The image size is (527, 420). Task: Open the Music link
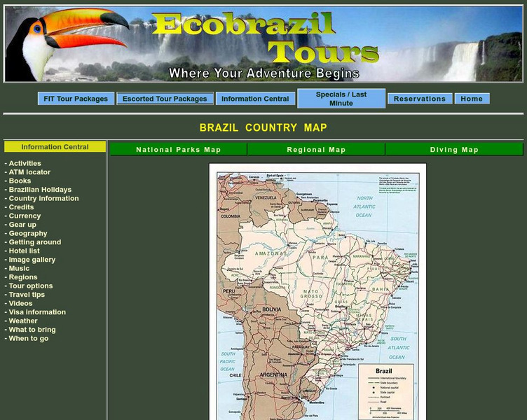pyautogui.click(x=19, y=268)
